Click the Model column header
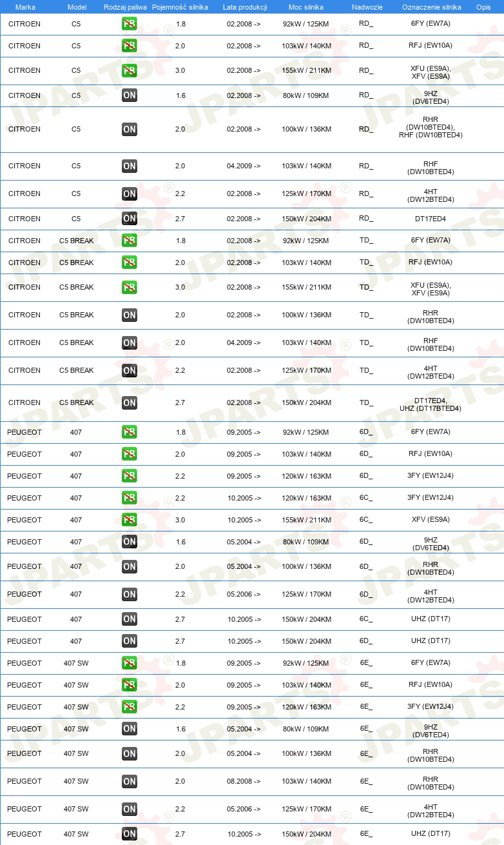504x845 pixels. pos(76,6)
